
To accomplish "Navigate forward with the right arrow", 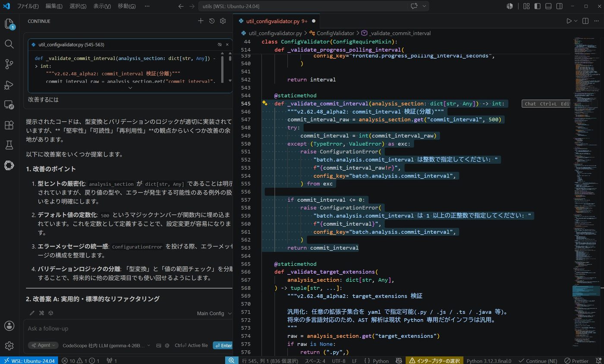I will tap(192, 6).
